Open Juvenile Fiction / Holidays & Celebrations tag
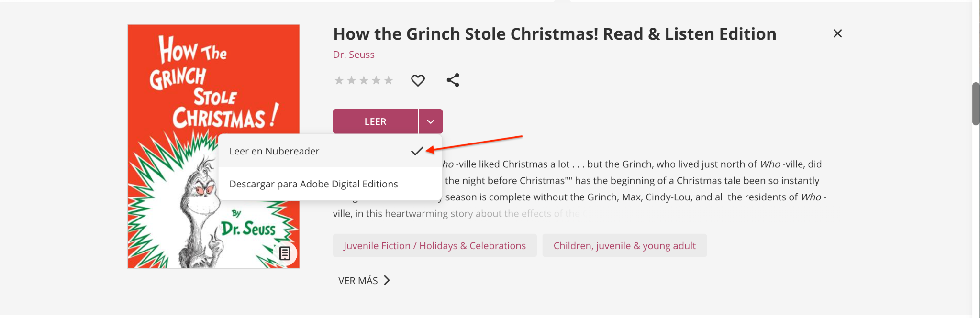Image resolution: width=980 pixels, height=318 pixels. (434, 245)
